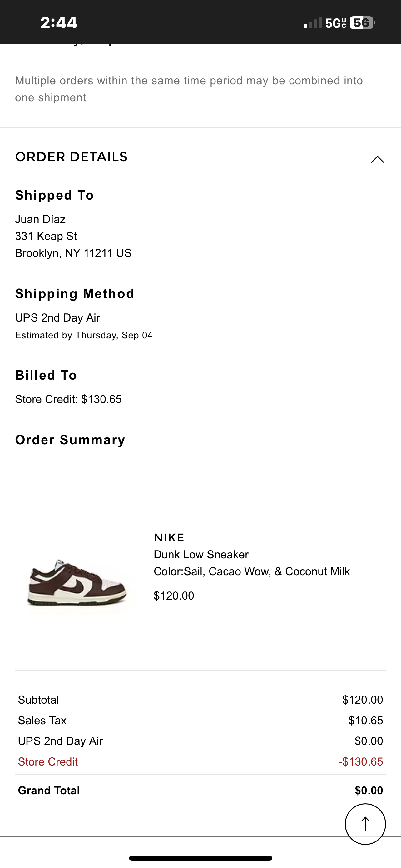The height and width of the screenshot is (868, 401).
Task: Tap the ORDER DETAILS header
Action: (x=72, y=157)
